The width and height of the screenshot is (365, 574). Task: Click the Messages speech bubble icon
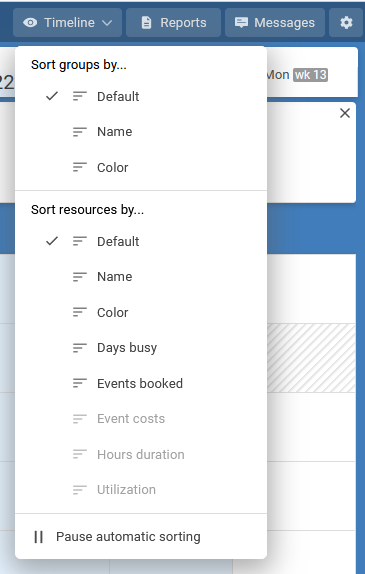click(x=241, y=23)
